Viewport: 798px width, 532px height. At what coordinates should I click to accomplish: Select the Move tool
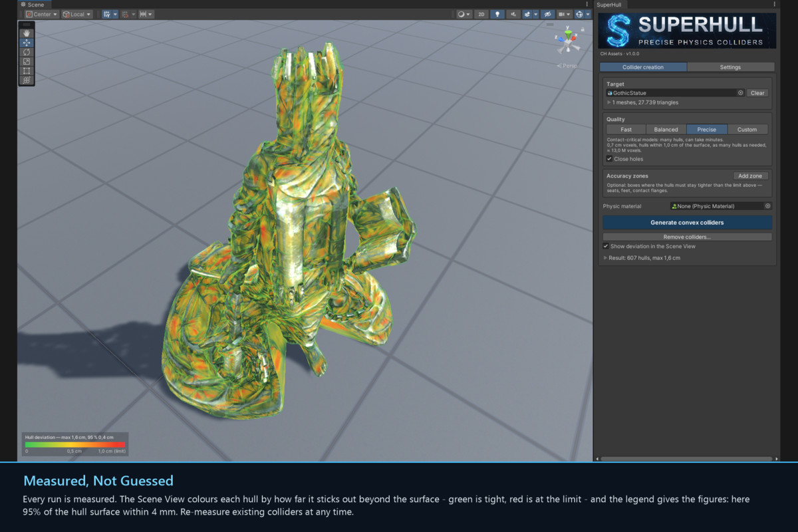(27, 43)
